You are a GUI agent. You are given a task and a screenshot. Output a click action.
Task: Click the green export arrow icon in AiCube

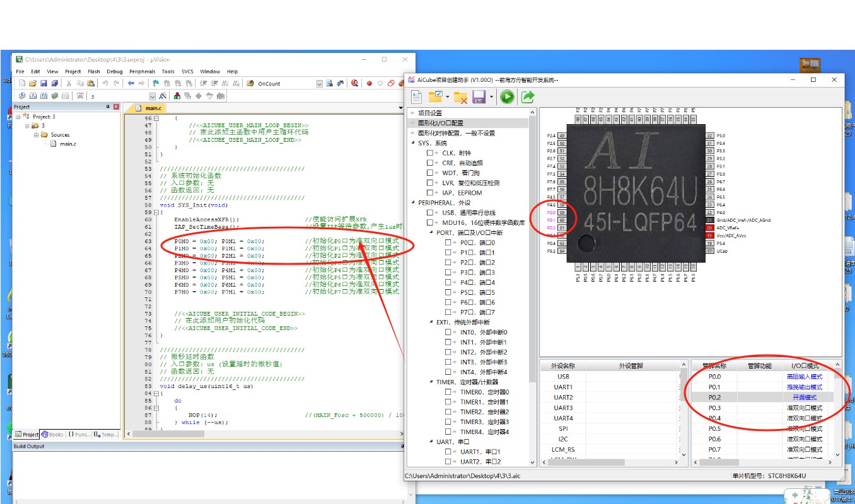[x=528, y=96]
